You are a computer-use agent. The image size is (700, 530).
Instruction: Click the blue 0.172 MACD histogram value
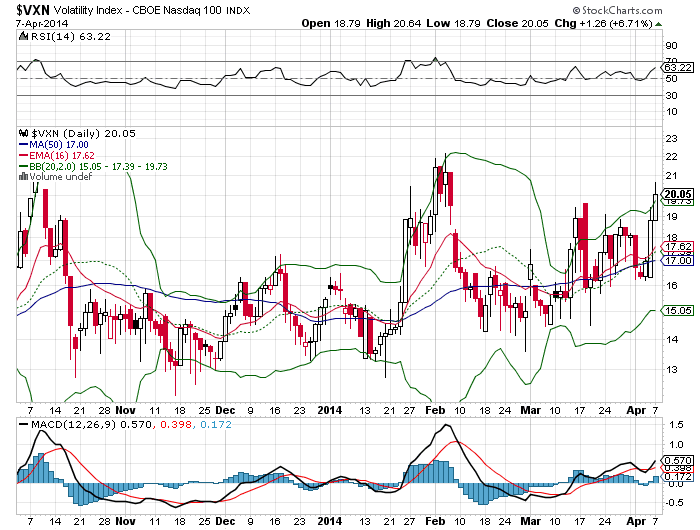pyautogui.click(x=216, y=424)
